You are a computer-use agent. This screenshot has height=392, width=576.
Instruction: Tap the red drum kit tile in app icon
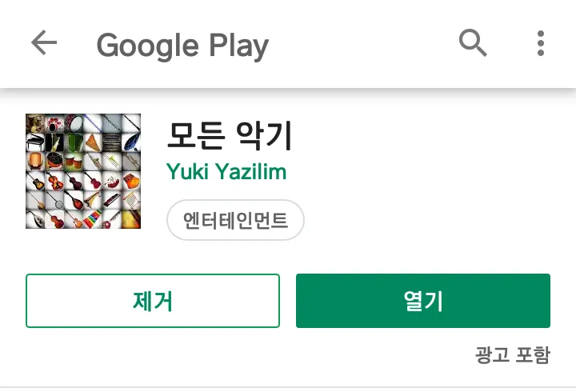[x=54, y=123]
